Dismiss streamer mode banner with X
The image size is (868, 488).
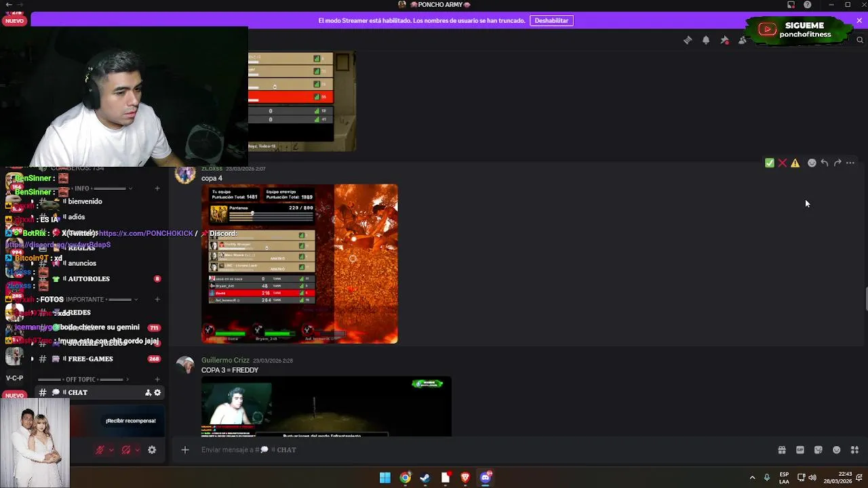click(x=859, y=20)
